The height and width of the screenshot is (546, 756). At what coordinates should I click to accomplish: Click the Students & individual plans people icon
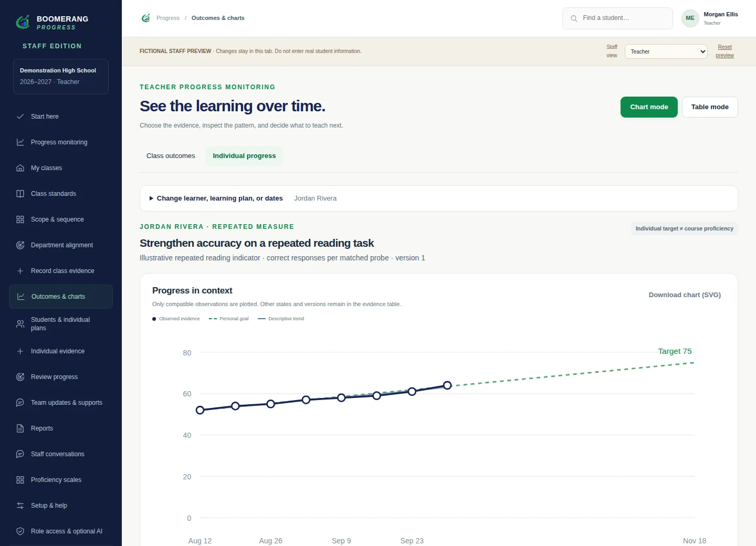pos(20,324)
